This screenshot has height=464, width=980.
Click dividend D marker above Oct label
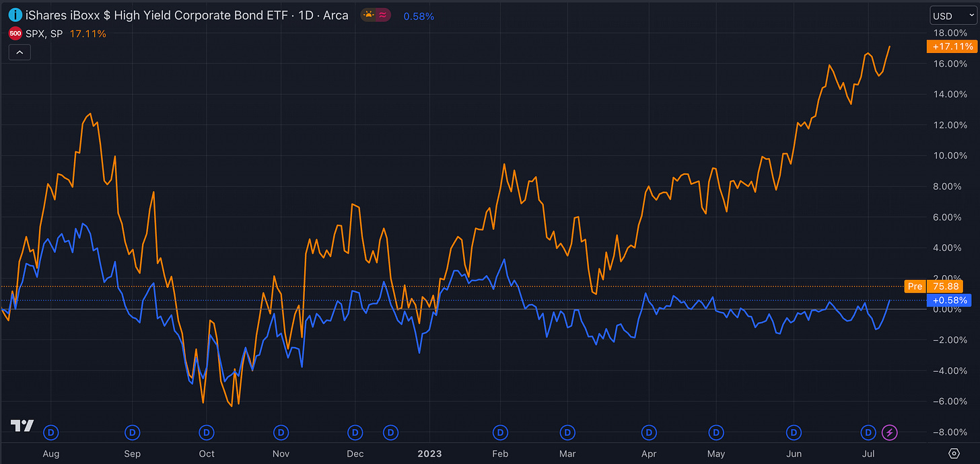(x=207, y=432)
